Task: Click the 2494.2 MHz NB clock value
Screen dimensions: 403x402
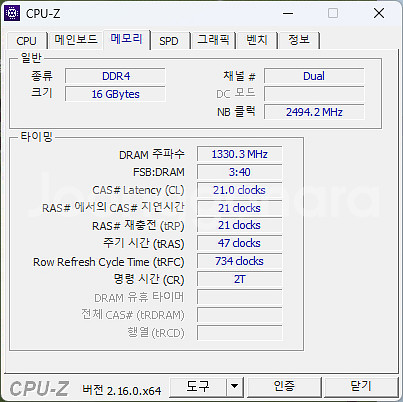Action: tap(314, 112)
